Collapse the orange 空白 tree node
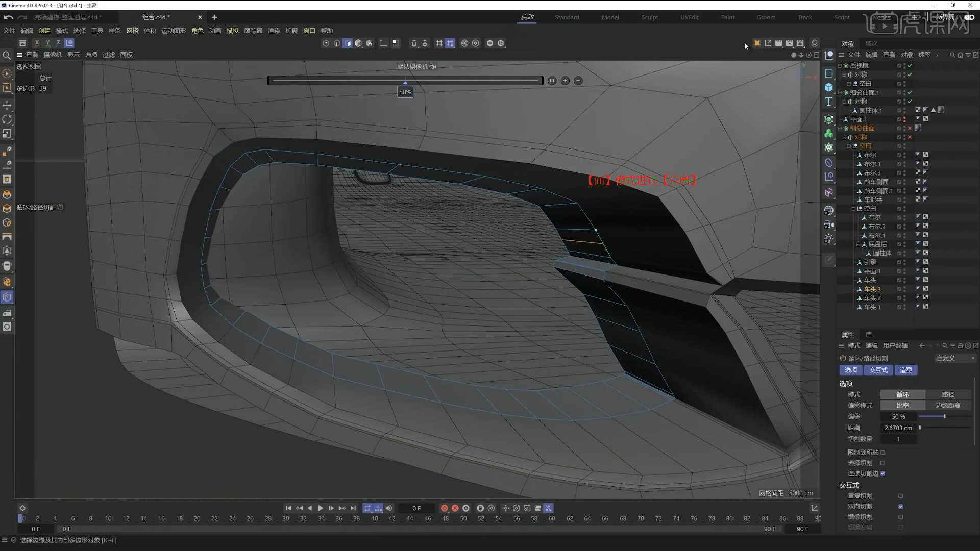This screenshot has width=980, height=551. click(x=849, y=146)
